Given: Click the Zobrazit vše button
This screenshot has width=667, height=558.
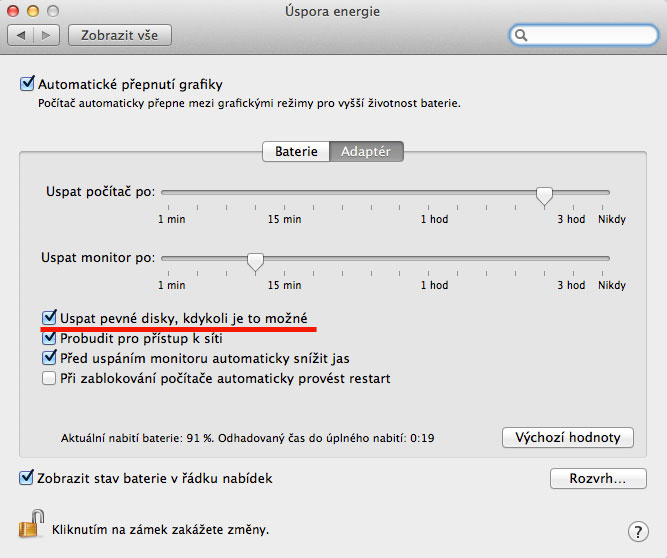Looking at the screenshot, I should [119, 35].
